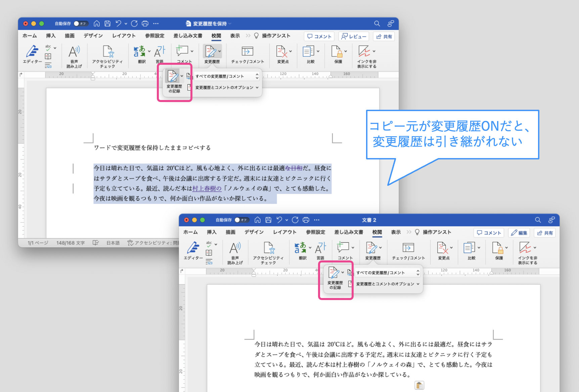
Task: Open the Reviewing Pane (チェック/コメント) in the top window
Action: [248, 52]
